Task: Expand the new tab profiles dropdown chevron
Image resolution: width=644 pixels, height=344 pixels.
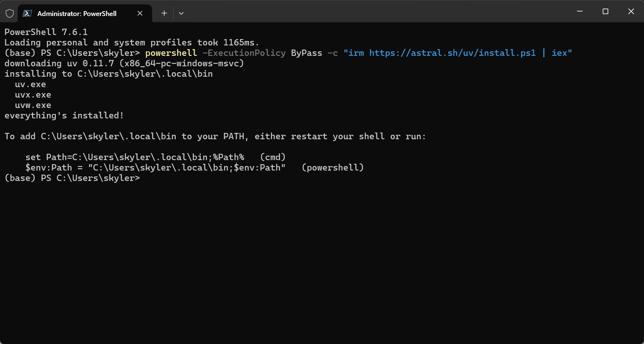Action: 181,13
